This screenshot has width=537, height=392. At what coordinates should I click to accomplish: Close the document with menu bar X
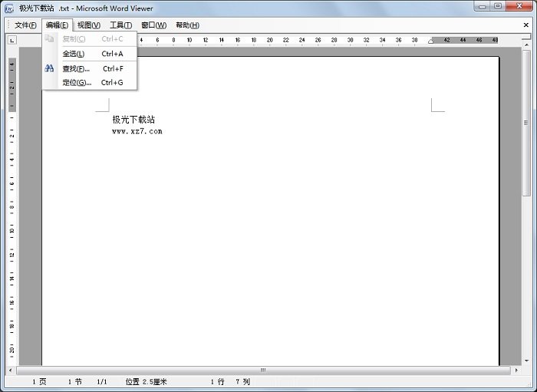click(x=526, y=25)
